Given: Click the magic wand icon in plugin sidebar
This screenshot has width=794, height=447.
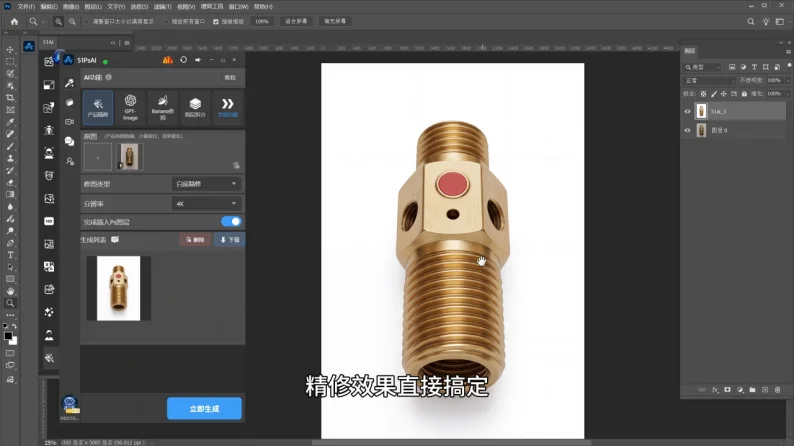Looking at the screenshot, I should [x=69, y=83].
